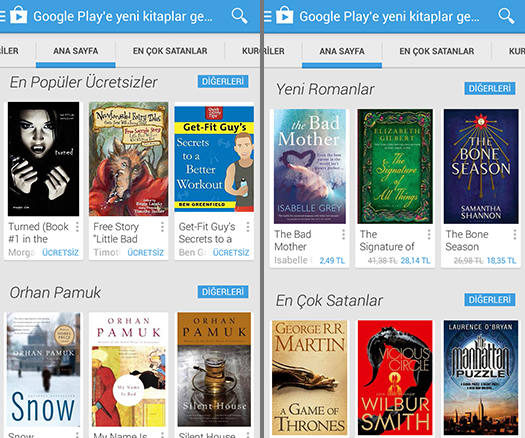This screenshot has height=438, width=525.
Task: Open navigation drawer hamburger on right screen
Action: (268, 16)
